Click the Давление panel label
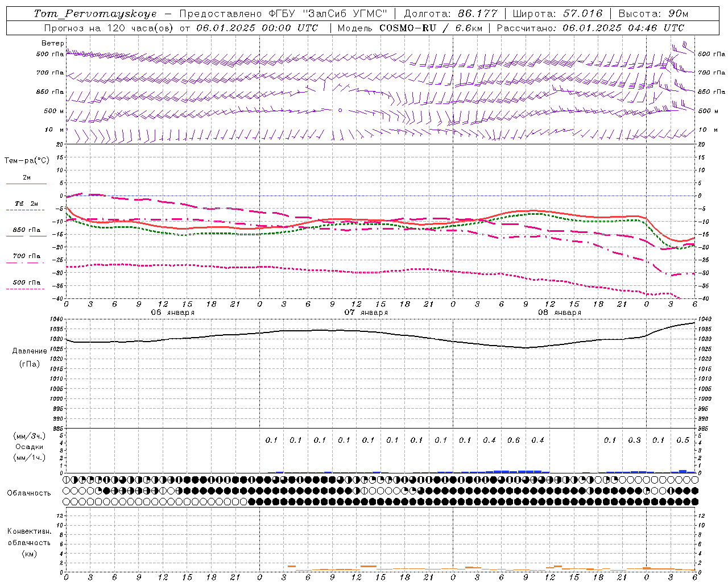Screen dimensions: 728x582 pyautogui.click(x=30, y=351)
